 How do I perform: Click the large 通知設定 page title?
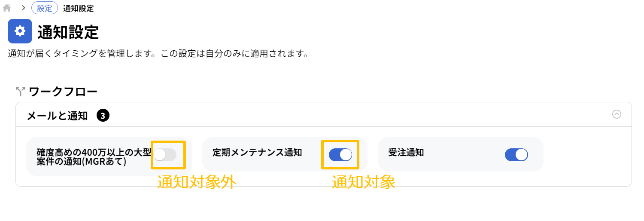tap(68, 32)
